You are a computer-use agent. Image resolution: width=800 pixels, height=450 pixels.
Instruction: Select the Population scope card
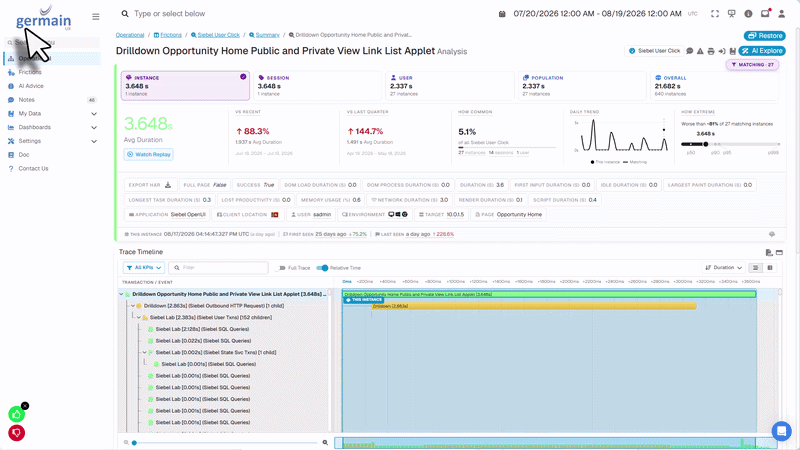(582, 86)
